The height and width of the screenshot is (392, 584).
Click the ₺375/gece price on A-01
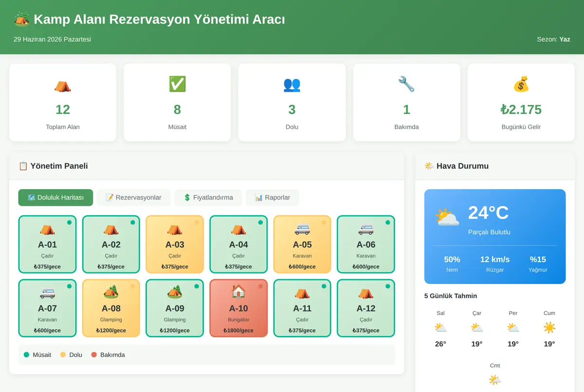pos(47,267)
